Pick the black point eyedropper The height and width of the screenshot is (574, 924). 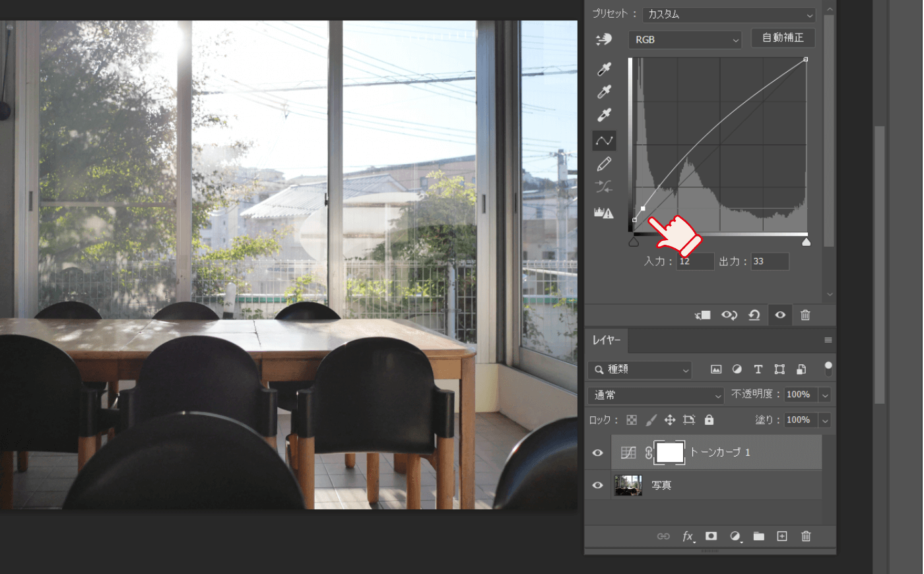[x=604, y=69]
